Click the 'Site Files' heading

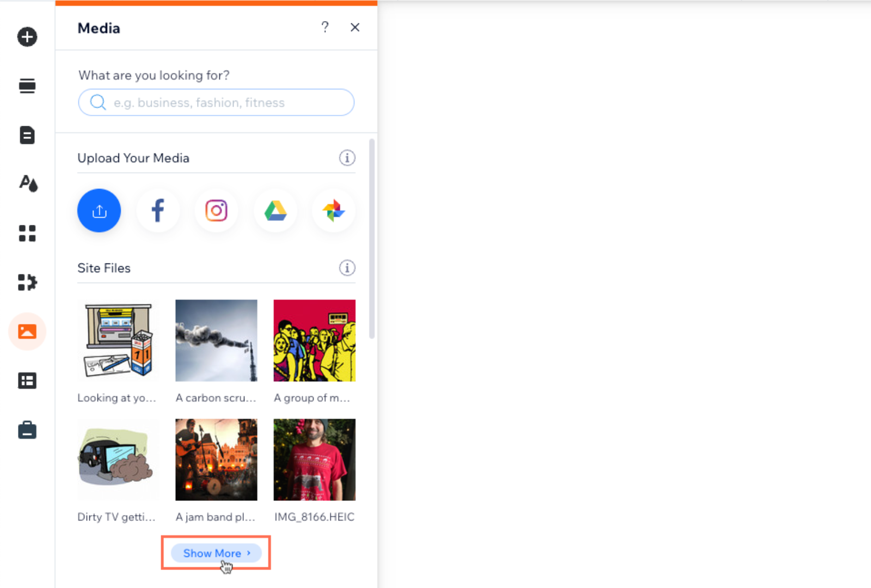[104, 268]
